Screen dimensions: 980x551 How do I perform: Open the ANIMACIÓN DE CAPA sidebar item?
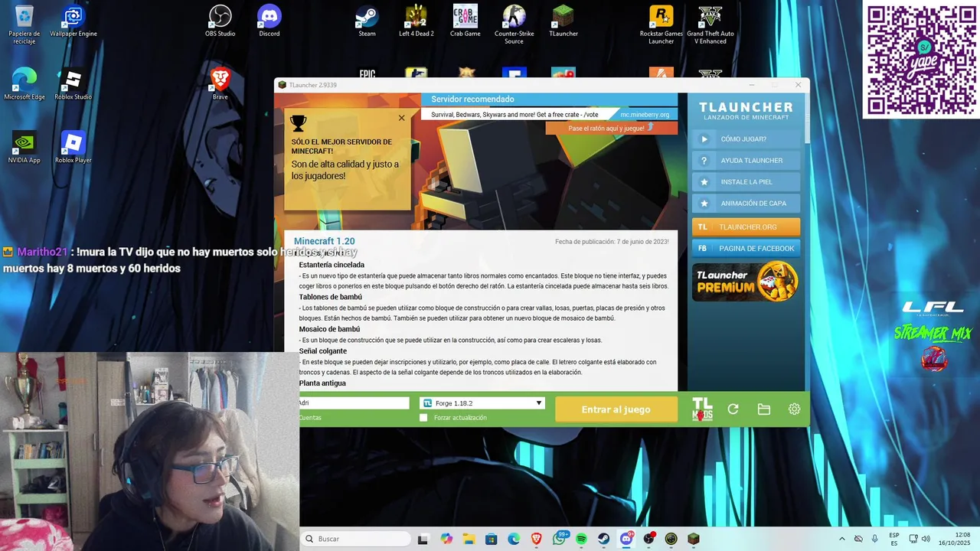click(x=746, y=204)
